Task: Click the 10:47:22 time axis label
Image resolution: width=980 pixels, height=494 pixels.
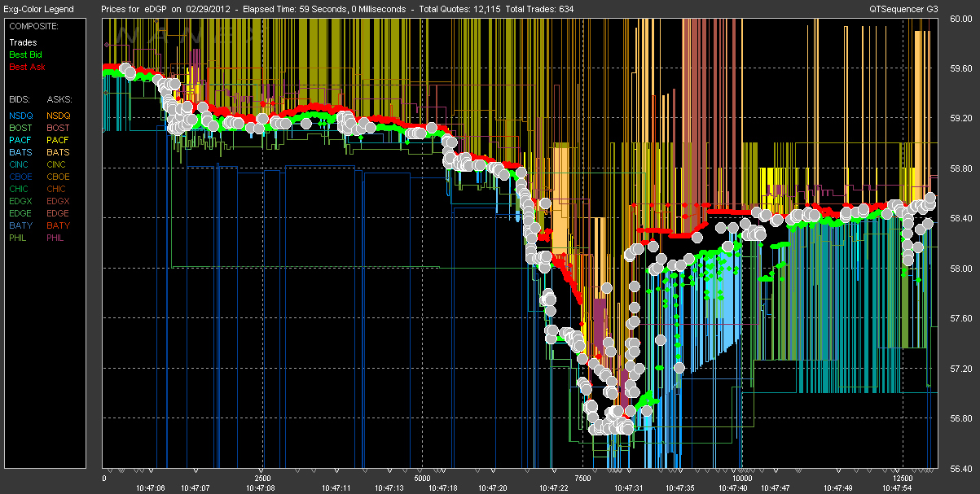Action: coord(552,487)
